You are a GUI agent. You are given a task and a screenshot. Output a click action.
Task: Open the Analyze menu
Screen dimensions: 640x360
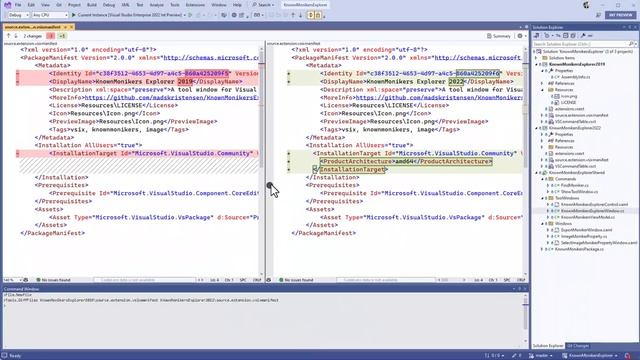[x=156, y=5]
